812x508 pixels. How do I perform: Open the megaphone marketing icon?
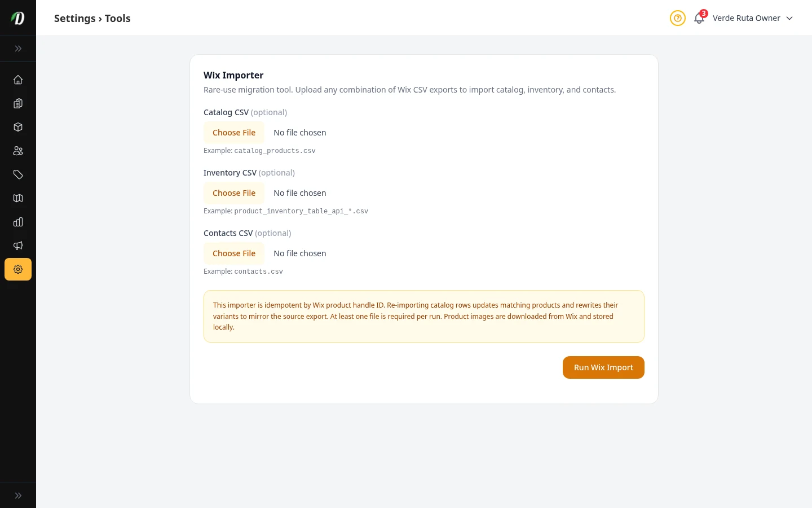tap(18, 246)
